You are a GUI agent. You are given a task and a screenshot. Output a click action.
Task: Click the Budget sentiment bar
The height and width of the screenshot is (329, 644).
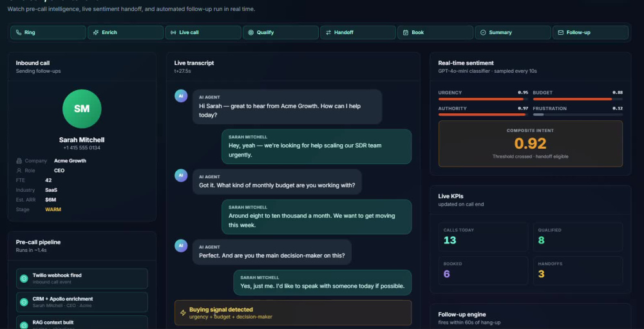click(x=578, y=99)
